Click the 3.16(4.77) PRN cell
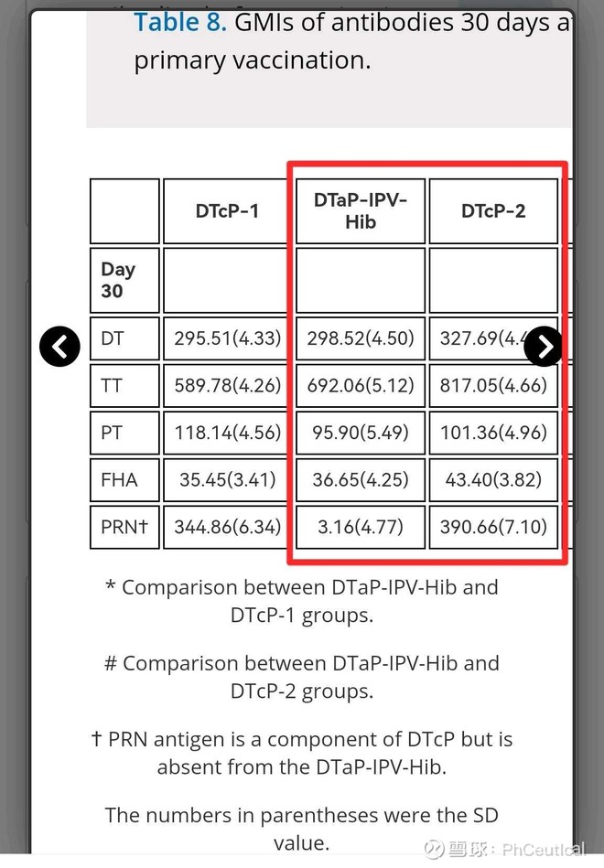The width and height of the screenshot is (604, 868). tap(360, 526)
